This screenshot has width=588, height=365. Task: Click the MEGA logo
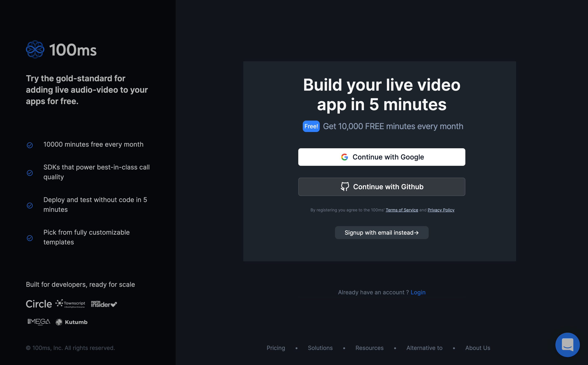point(39,322)
